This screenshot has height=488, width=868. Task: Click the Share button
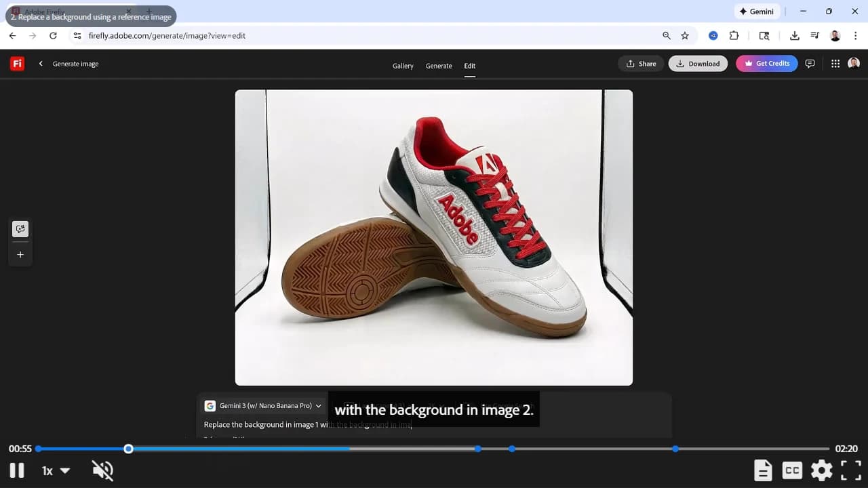click(641, 64)
